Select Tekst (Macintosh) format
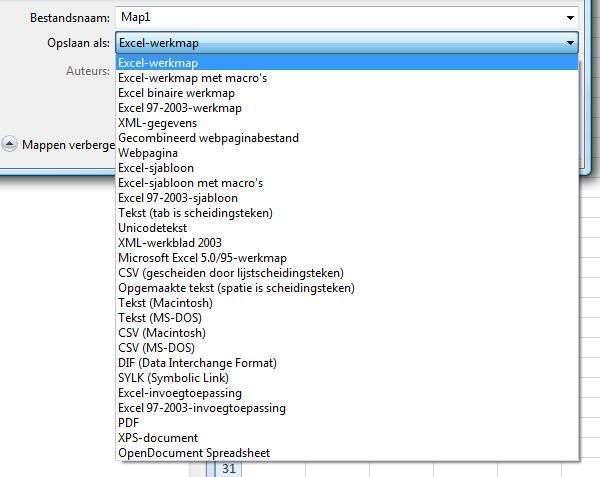The width and height of the screenshot is (600, 477). point(347,303)
